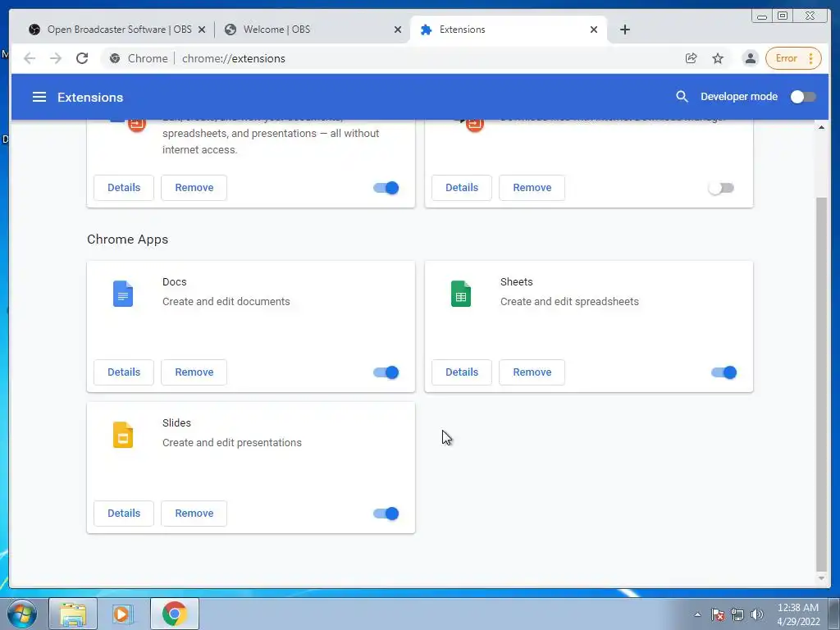This screenshot has width=840, height=630.
Task: Click the search extensions magnifier icon
Action: click(x=682, y=97)
